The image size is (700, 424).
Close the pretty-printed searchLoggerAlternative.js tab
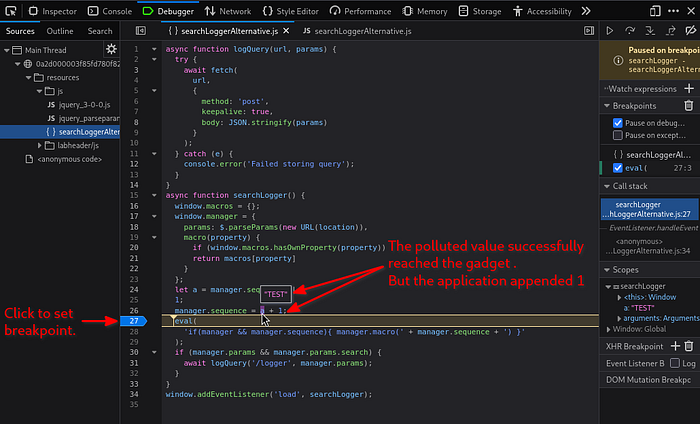point(286,31)
